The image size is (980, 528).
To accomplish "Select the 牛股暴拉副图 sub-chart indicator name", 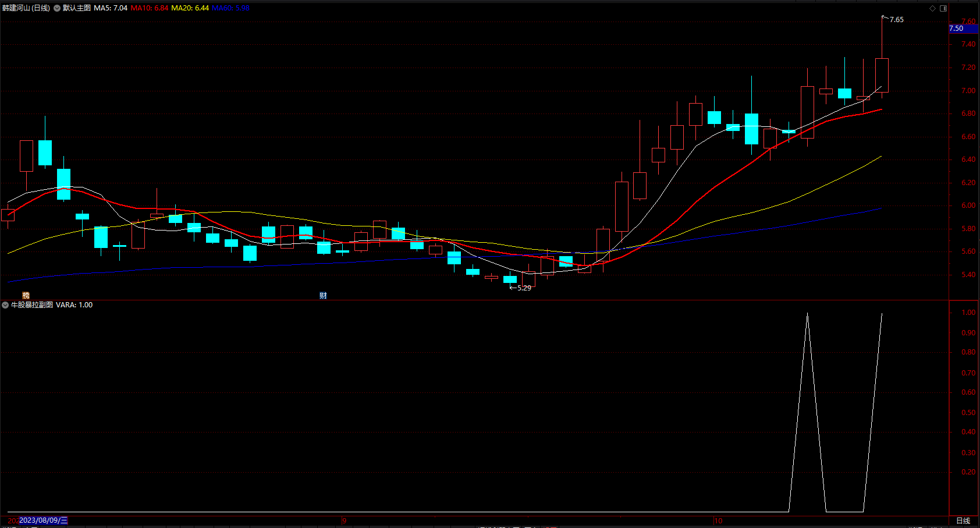I will (x=32, y=305).
